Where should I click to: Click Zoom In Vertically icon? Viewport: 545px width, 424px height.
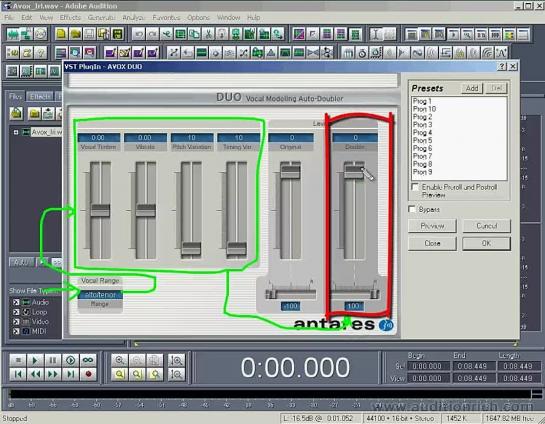click(177, 360)
